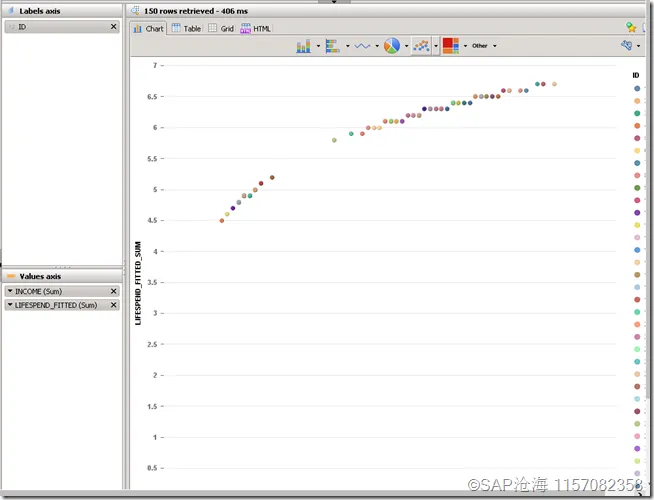Click the rightmost data point near 6.7
Screen dimensions: 654x500
coord(554,84)
